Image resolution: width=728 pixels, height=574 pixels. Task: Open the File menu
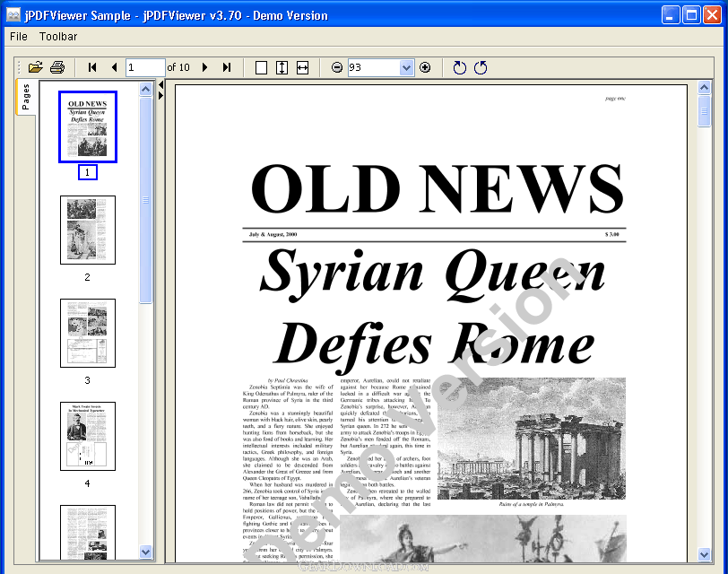[19, 36]
